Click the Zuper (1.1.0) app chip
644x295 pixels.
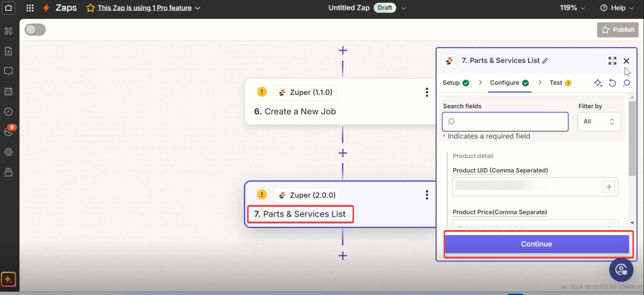click(305, 92)
